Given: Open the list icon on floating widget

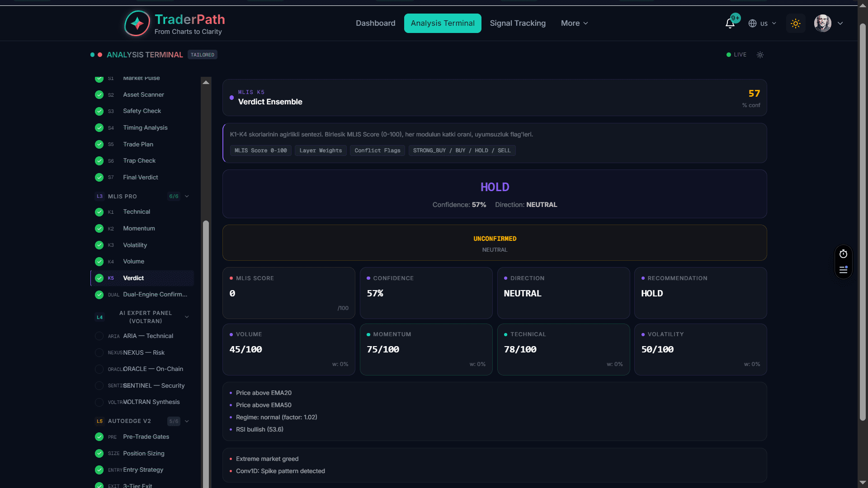Looking at the screenshot, I should tap(843, 270).
